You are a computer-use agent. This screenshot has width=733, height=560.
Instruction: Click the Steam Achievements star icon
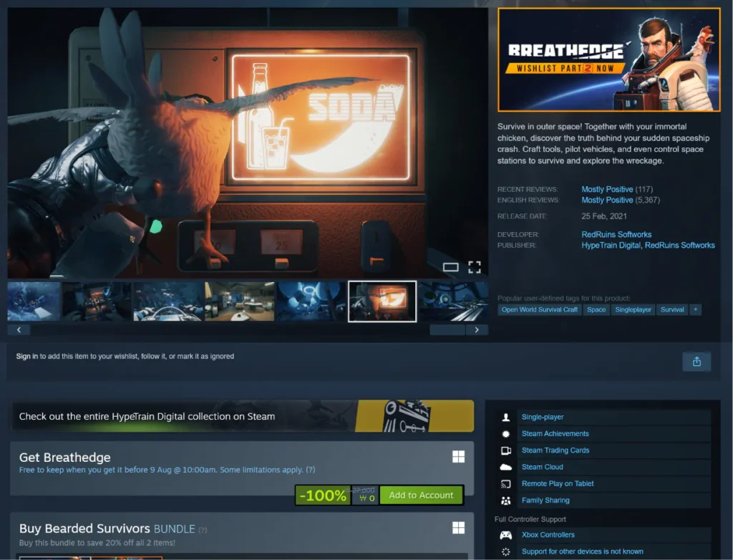click(x=506, y=434)
